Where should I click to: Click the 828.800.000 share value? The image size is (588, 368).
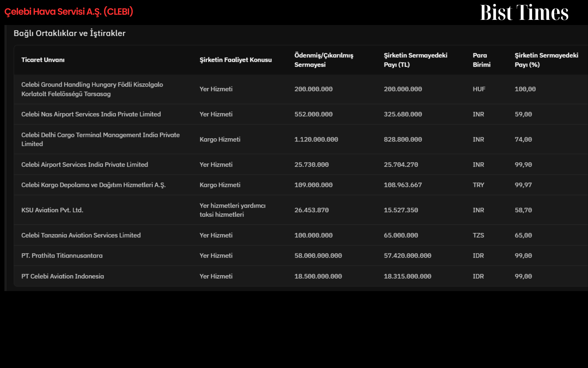tap(403, 139)
